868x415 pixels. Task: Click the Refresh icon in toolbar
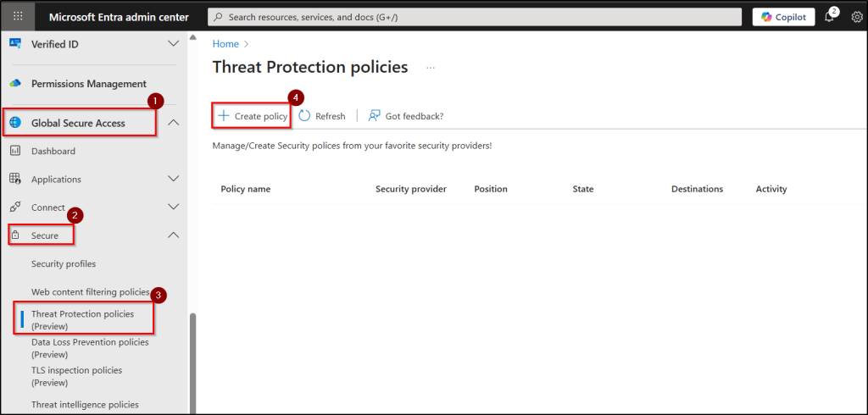coord(304,116)
